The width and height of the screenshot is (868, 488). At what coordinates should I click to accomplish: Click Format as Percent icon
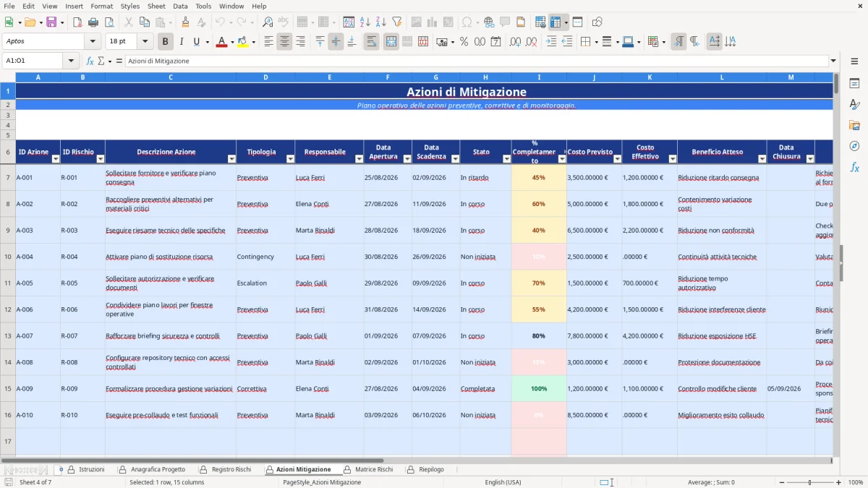click(464, 42)
